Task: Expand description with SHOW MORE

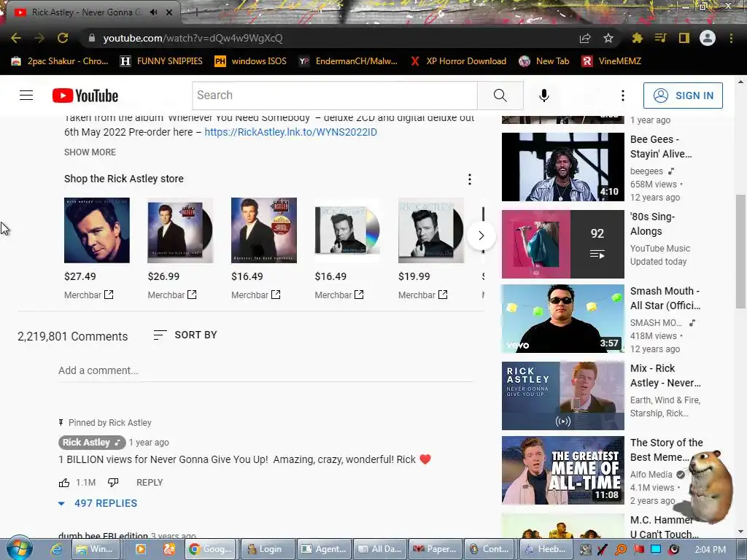Action: point(90,152)
